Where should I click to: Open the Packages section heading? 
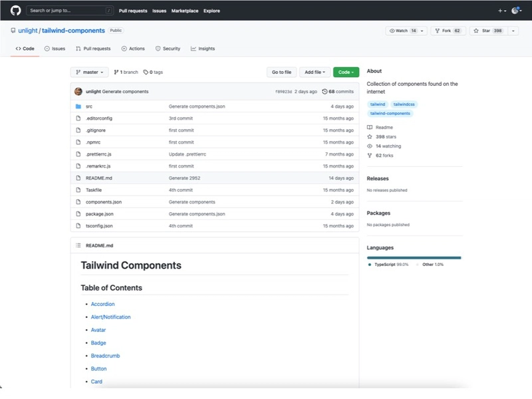tap(378, 213)
